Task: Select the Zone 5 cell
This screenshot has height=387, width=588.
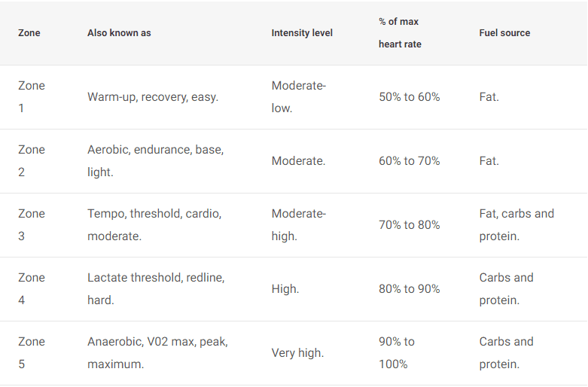Action: (x=32, y=353)
